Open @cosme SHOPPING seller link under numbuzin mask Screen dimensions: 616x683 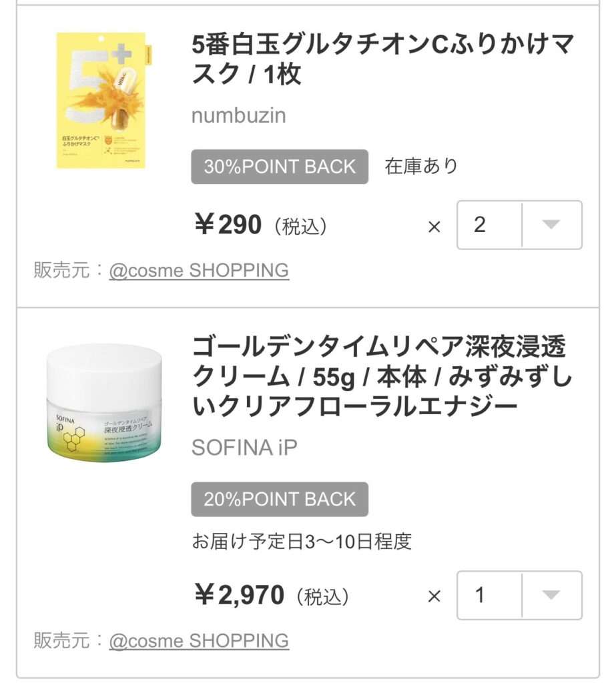pyautogui.click(x=199, y=271)
